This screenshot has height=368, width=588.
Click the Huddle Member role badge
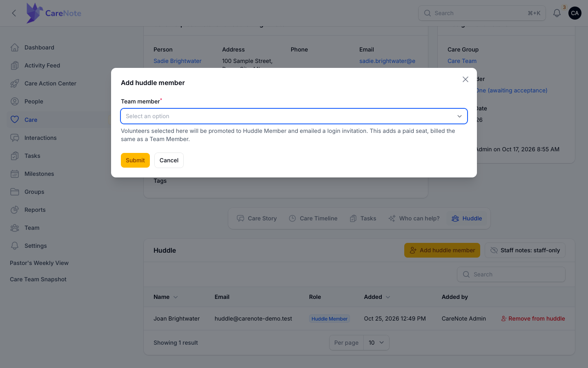329,319
